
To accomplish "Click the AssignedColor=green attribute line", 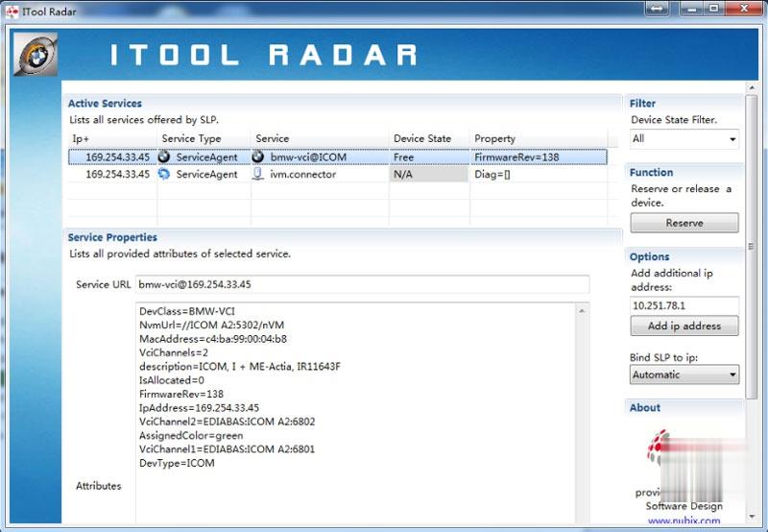I will tap(191, 435).
